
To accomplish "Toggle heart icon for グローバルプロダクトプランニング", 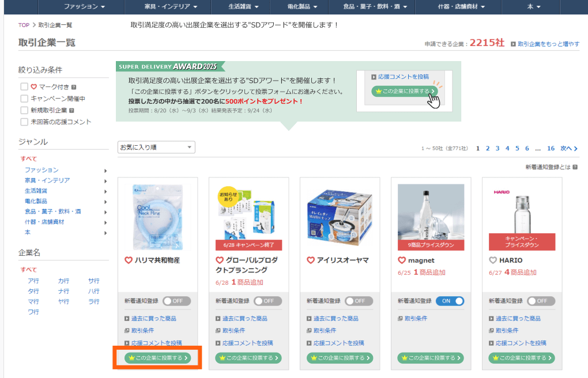I will 220,260.
